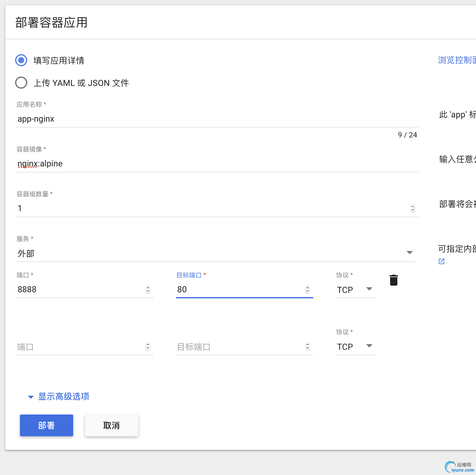Click the 部署容器应用 page heading

pyautogui.click(x=51, y=22)
